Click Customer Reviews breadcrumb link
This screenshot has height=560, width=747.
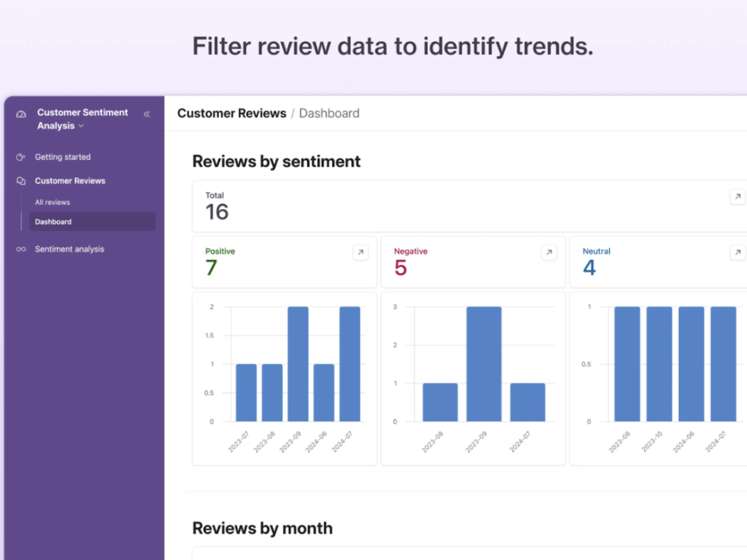tap(232, 113)
